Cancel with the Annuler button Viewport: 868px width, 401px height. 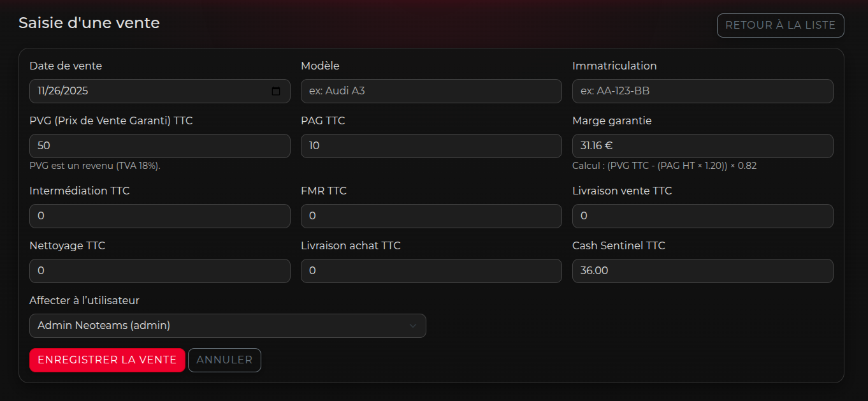click(x=224, y=360)
